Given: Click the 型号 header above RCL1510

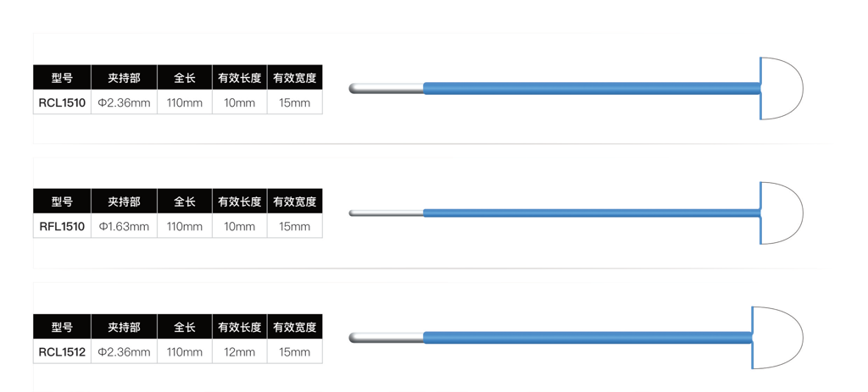Looking at the screenshot, I should coord(62,78).
